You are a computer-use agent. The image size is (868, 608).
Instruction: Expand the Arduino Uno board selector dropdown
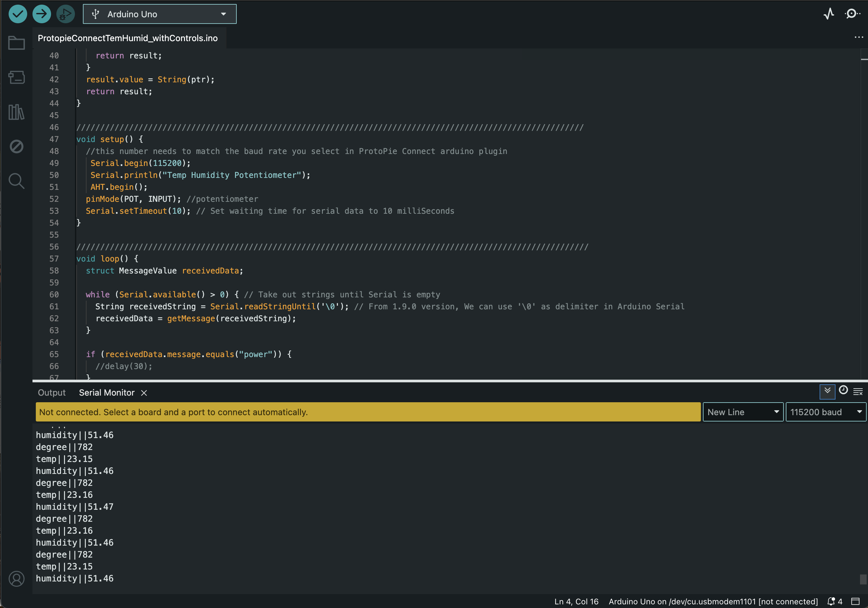click(x=159, y=14)
